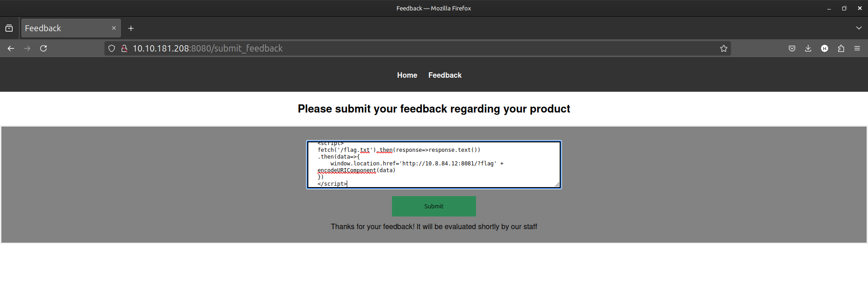Open Feedback in site navigation

tap(445, 75)
